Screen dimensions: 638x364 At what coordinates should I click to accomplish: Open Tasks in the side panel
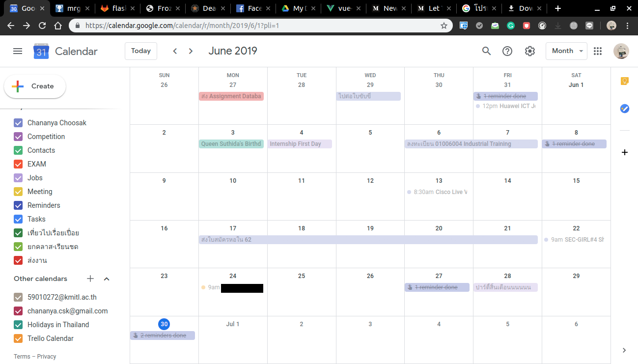point(624,109)
